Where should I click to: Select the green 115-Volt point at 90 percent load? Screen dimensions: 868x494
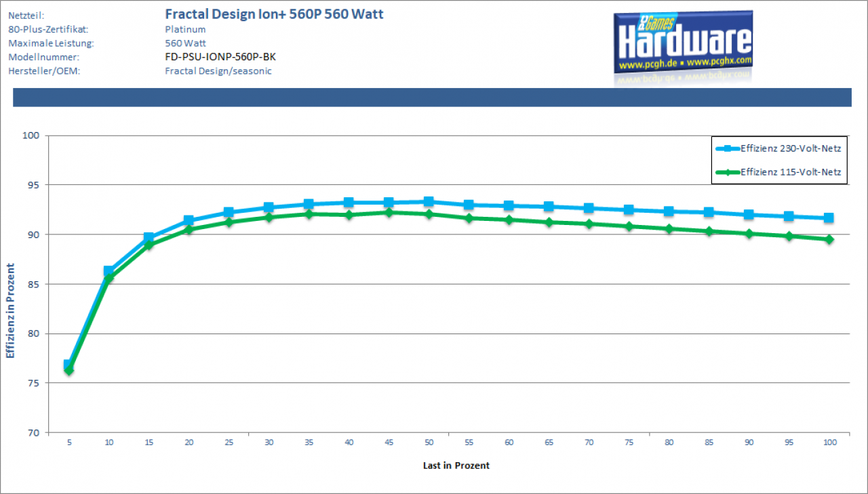pyautogui.click(x=749, y=234)
